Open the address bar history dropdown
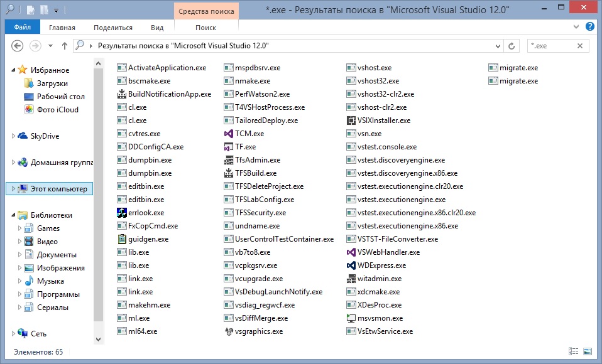This screenshot has height=364, width=602. (x=498, y=46)
